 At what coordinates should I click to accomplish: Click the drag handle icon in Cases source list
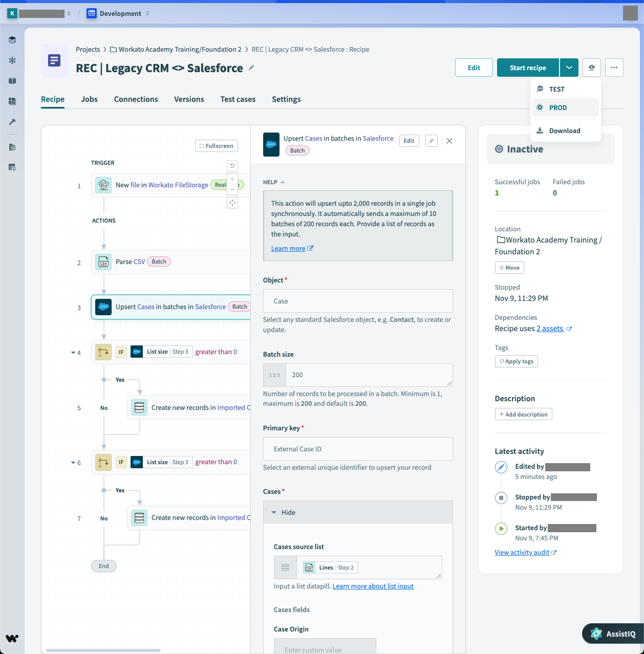pyautogui.click(x=286, y=567)
